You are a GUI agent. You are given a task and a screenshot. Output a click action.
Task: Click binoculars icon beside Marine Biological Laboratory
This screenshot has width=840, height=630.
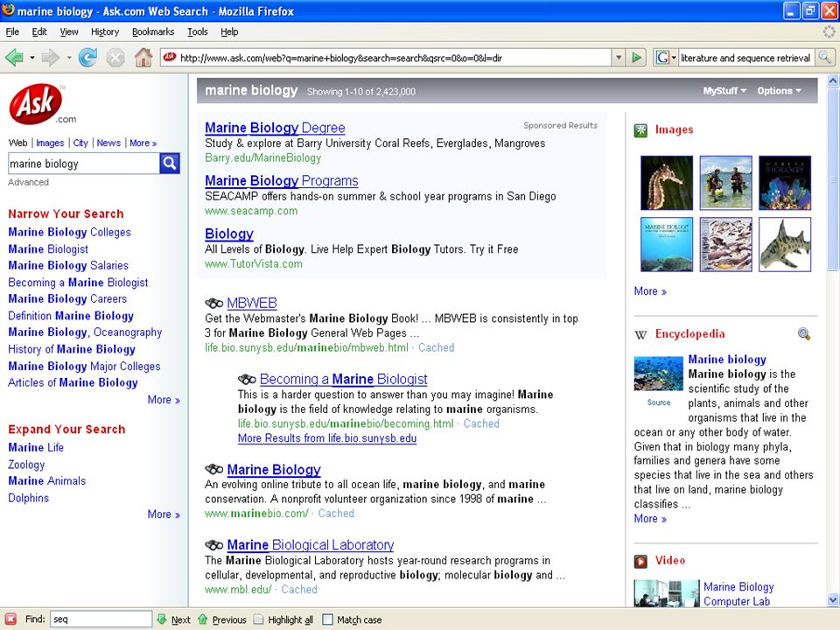tap(213, 545)
